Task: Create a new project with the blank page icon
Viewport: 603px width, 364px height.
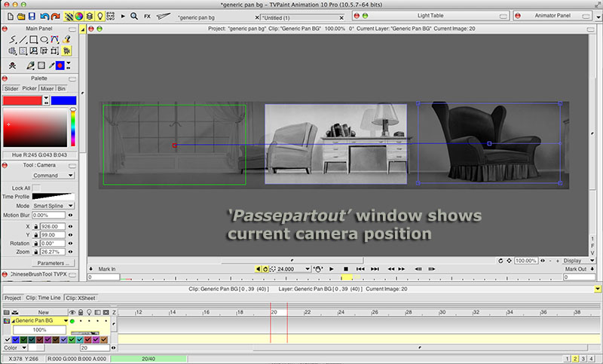Action: (x=11, y=16)
